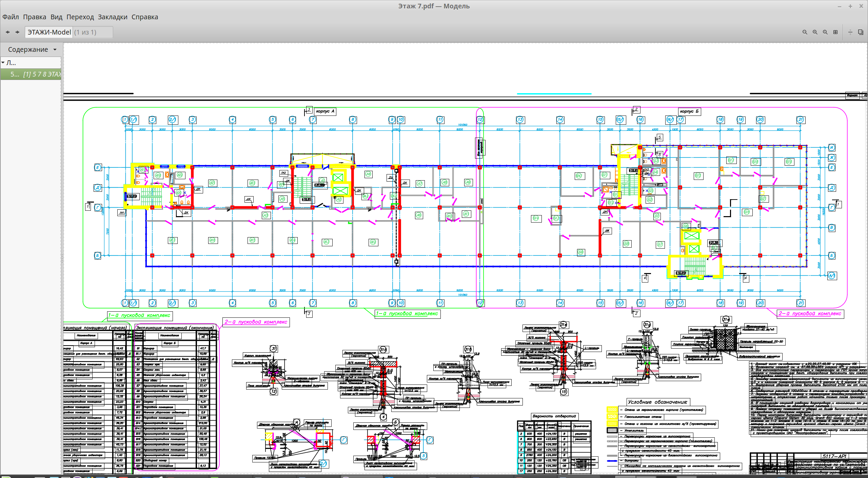Image resolution: width=868 pixels, height=478 pixels.
Task: Click the 'Условные обозначения' legend heading
Action: [657, 402]
